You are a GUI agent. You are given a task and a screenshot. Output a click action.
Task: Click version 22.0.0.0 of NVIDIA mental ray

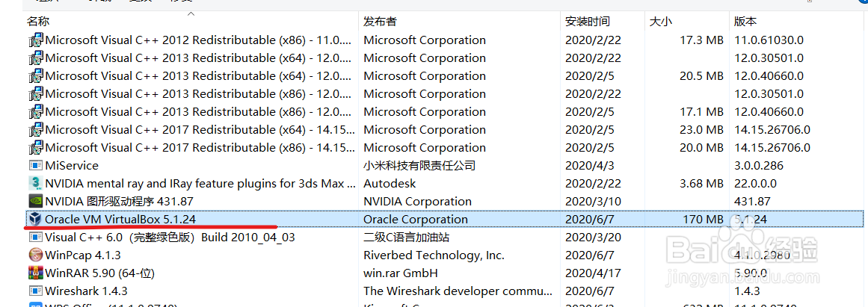coord(756,183)
